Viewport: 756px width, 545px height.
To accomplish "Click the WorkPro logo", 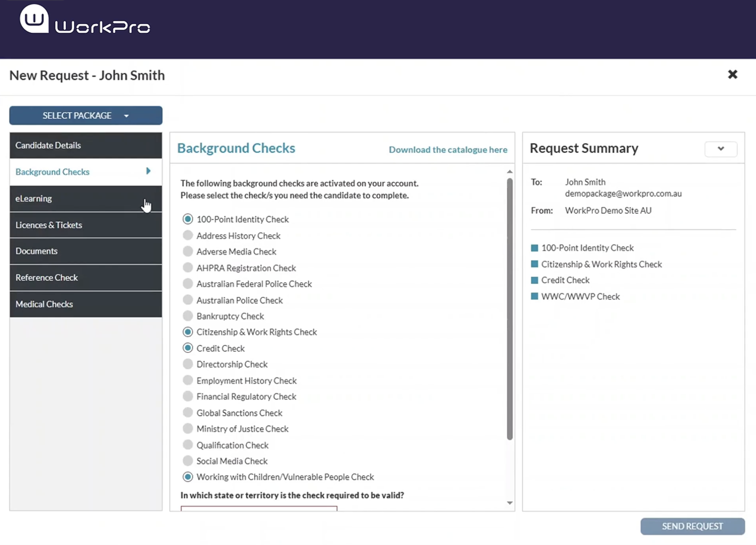I will click(85, 20).
